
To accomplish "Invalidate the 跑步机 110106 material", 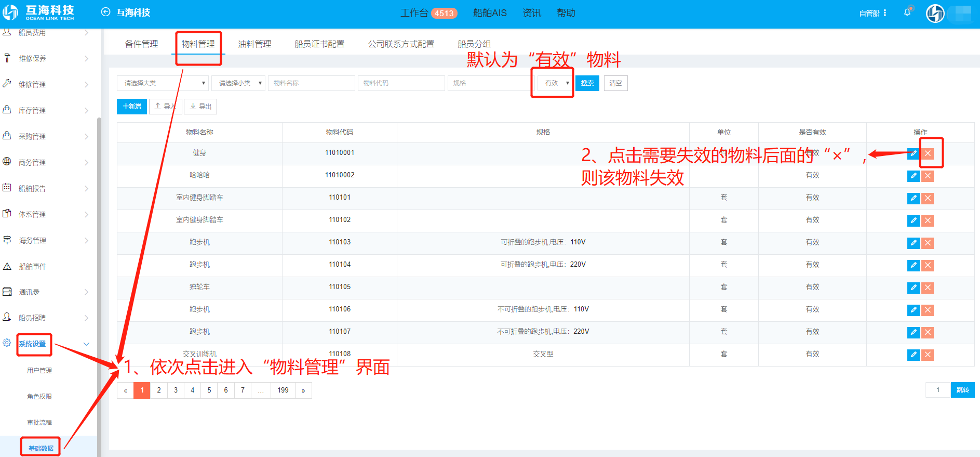I will click(x=928, y=310).
